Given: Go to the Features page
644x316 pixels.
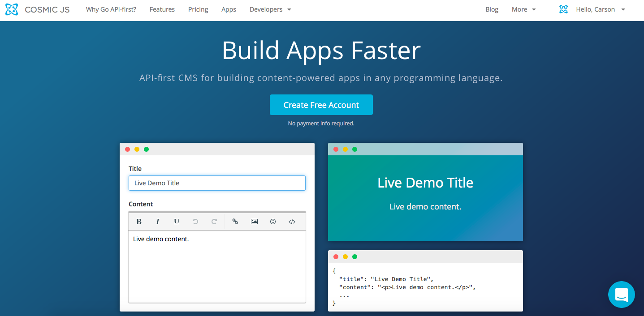Looking at the screenshot, I should point(162,9).
